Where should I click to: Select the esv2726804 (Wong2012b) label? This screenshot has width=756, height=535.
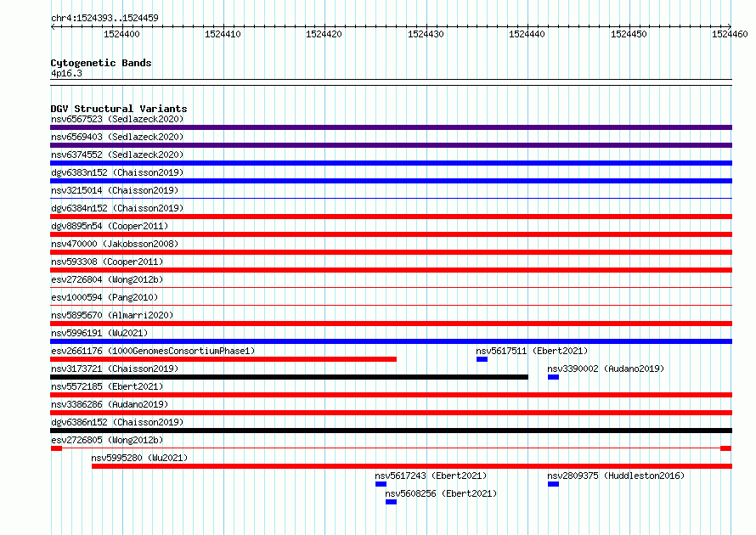coord(107,279)
